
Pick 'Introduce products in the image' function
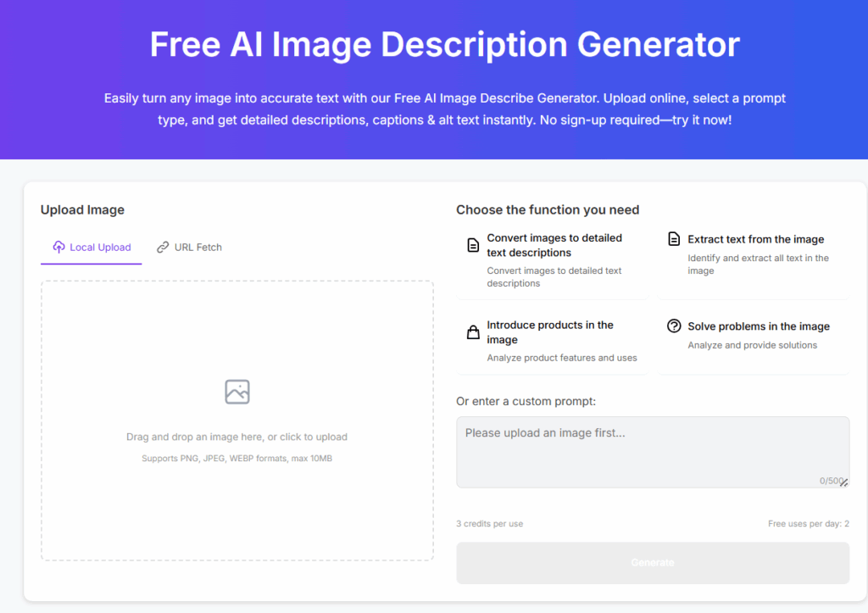[x=550, y=332]
